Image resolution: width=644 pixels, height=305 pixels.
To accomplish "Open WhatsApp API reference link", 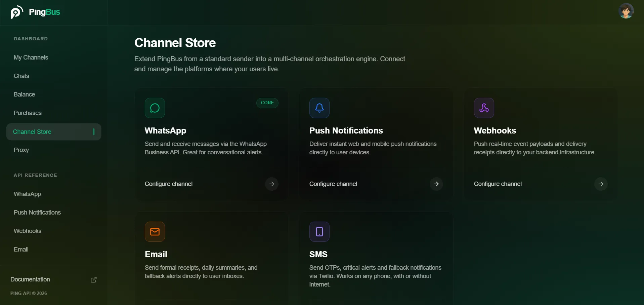I will [27, 194].
